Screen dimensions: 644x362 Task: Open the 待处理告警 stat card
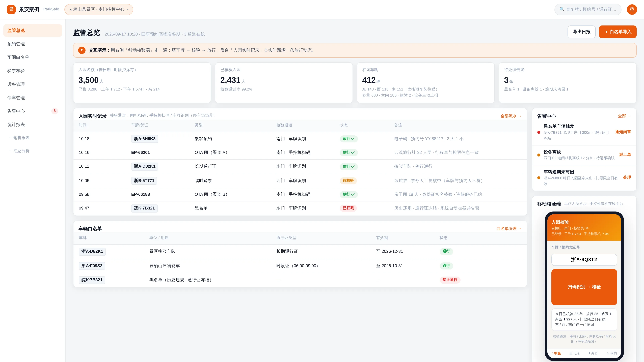[568, 83]
